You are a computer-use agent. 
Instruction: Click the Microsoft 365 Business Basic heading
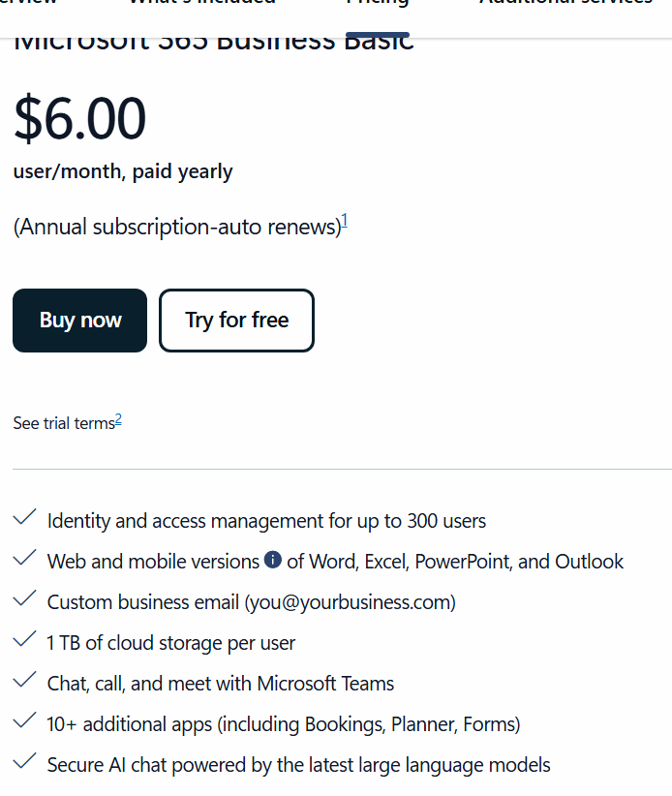(214, 44)
